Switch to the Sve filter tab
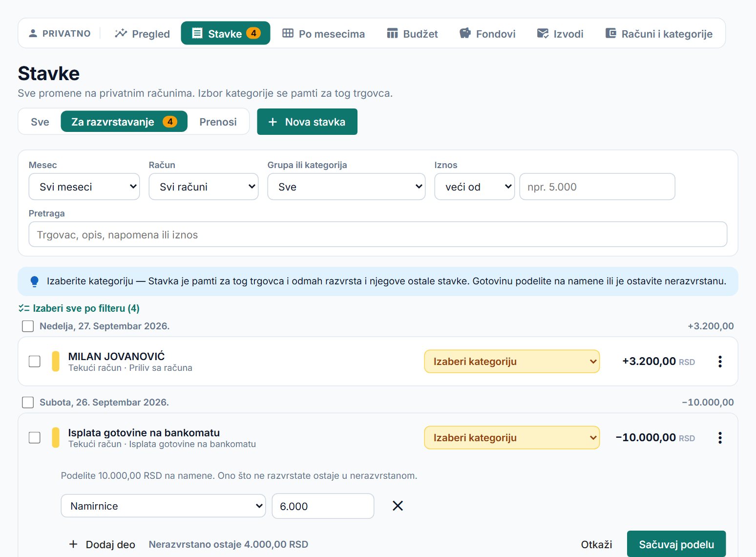Viewport: 756px width, 557px height. (40, 122)
